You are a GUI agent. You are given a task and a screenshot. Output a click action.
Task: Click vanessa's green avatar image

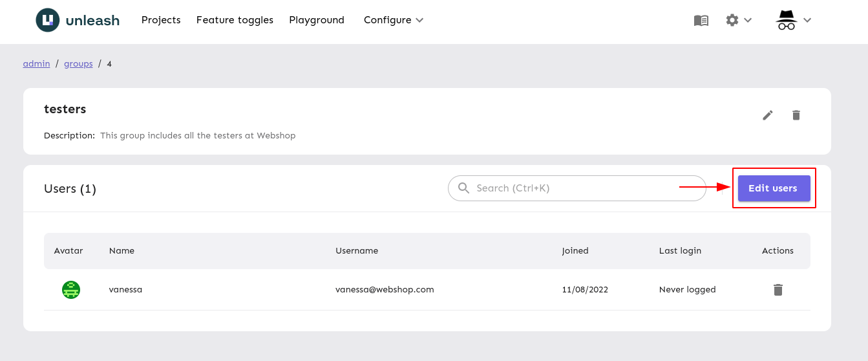(x=70, y=290)
